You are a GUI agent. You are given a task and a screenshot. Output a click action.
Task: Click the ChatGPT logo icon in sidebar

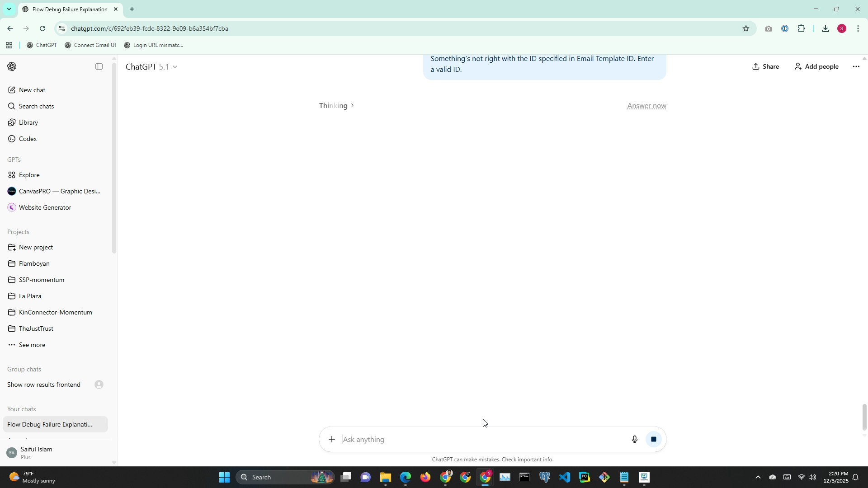click(12, 66)
